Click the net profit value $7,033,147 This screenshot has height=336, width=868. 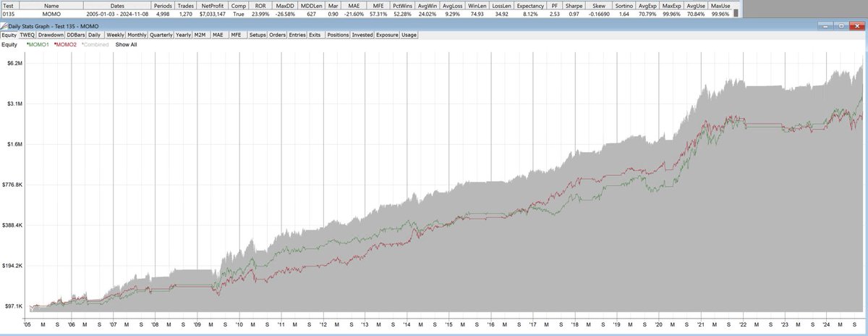[x=213, y=14]
